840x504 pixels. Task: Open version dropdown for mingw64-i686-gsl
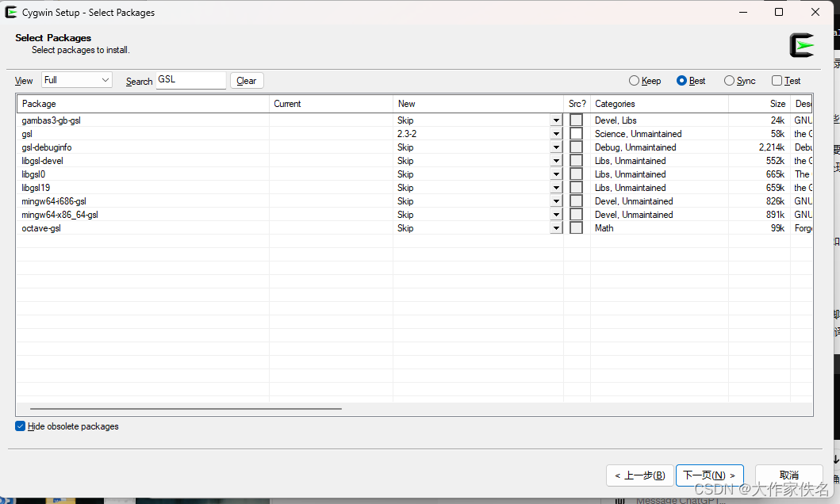click(556, 200)
